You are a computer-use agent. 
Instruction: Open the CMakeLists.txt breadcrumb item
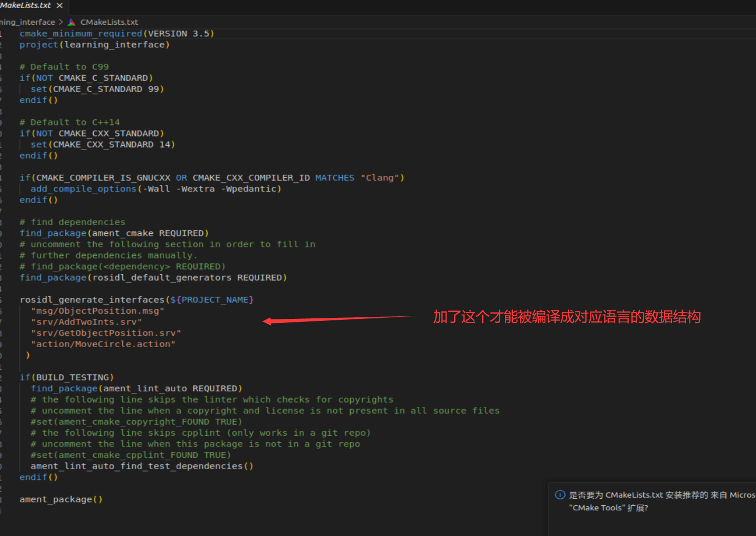click(x=109, y=22)
